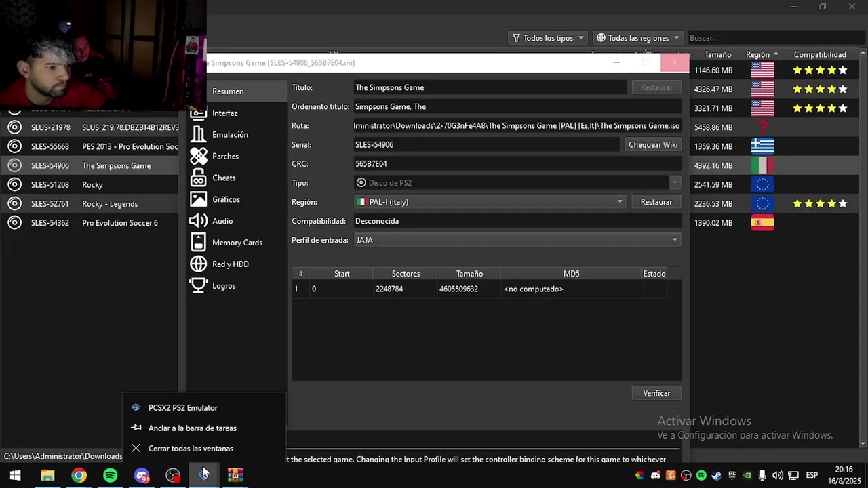Click the Restaurar button beside Región
The image size is (868, 488).
(656, 202)
